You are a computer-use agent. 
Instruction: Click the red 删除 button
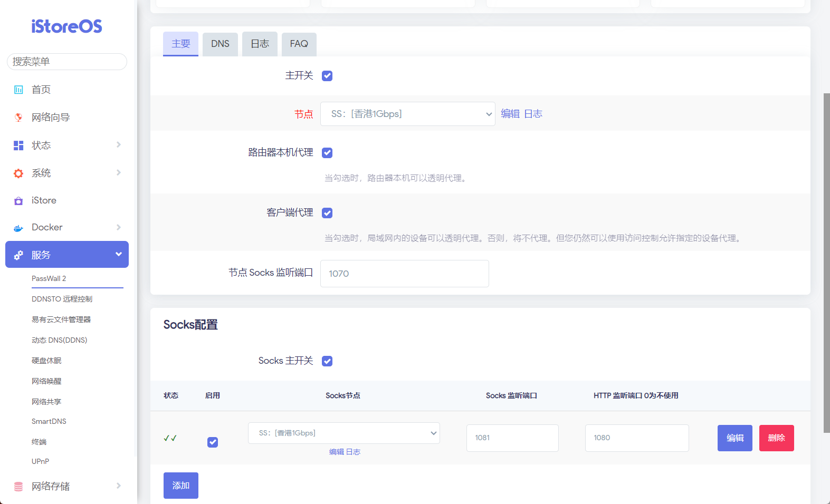(777, 438)
